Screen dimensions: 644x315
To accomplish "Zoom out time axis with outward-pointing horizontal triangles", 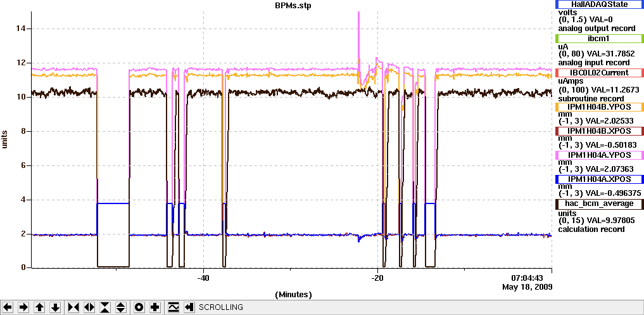I will [89, 307].
